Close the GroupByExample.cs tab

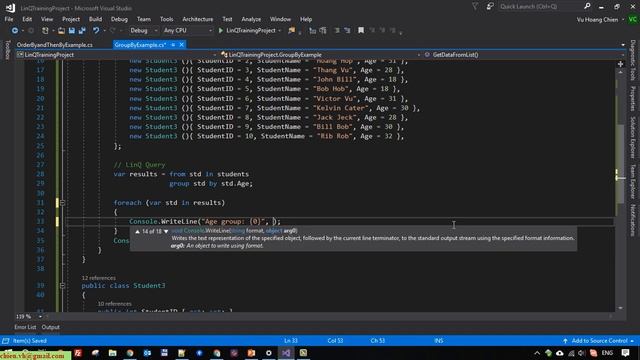coord(182,45)
